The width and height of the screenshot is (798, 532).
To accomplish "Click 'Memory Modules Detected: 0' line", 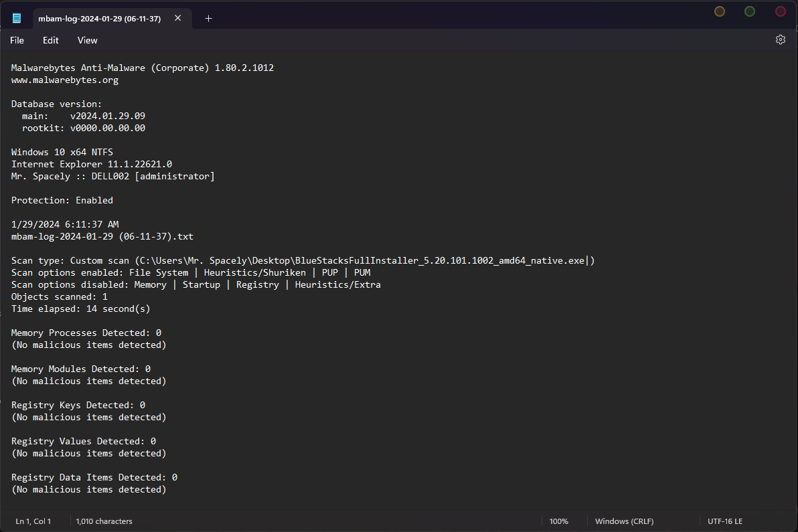I will click(x=81, y=369).
